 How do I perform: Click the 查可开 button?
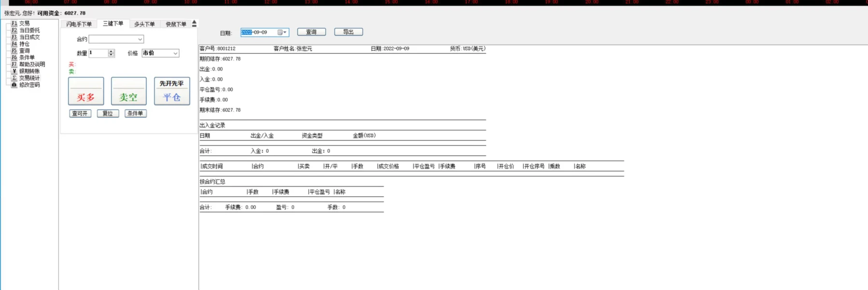(x=80, y=113)
